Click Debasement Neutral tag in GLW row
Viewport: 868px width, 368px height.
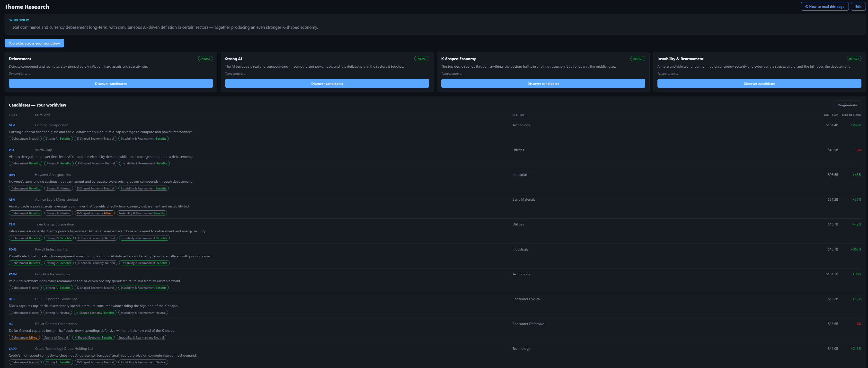coord(25,138)
